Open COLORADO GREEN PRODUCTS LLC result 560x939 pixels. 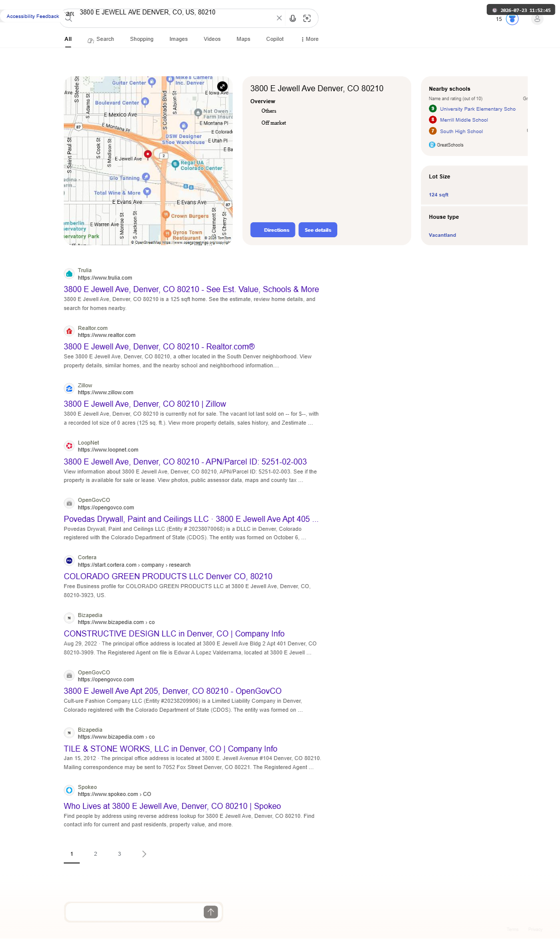pos(168,577)
